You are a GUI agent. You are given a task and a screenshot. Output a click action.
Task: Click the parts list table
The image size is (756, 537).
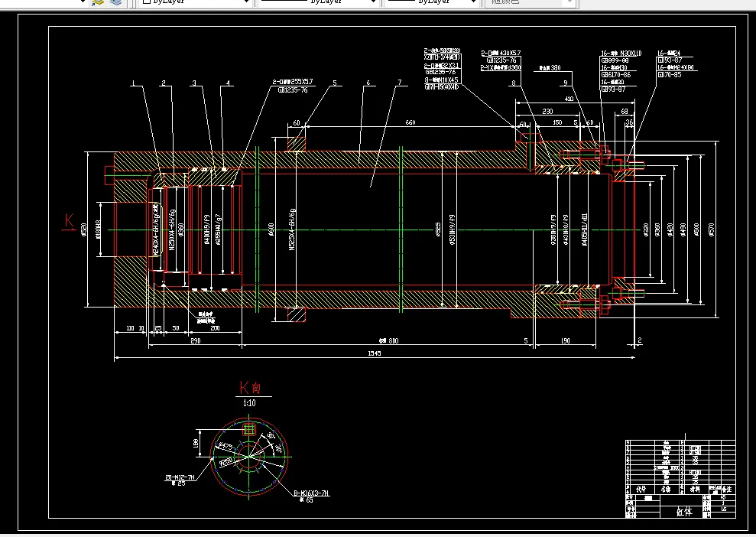point(680,467)
